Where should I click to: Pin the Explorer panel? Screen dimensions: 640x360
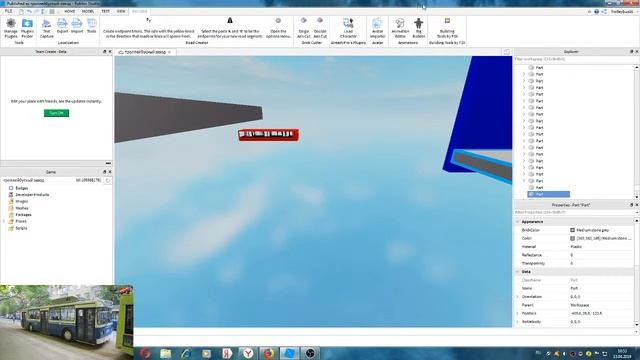(x=631, y=51)
